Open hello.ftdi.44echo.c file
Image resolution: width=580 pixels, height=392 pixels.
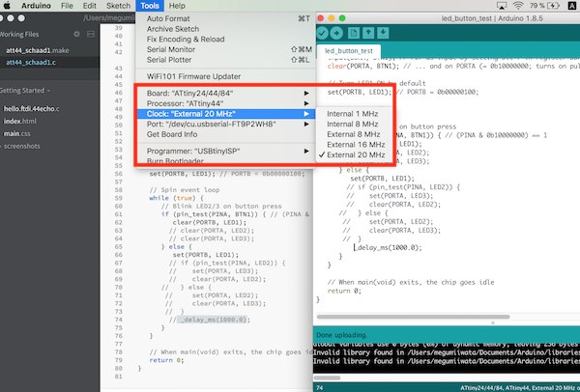(x=32, y=109)
